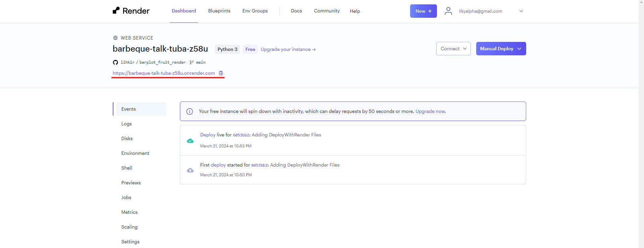Click the gray cloud deploy-started icon
This screenshot has width=644, height=248.
click(190, 170)
